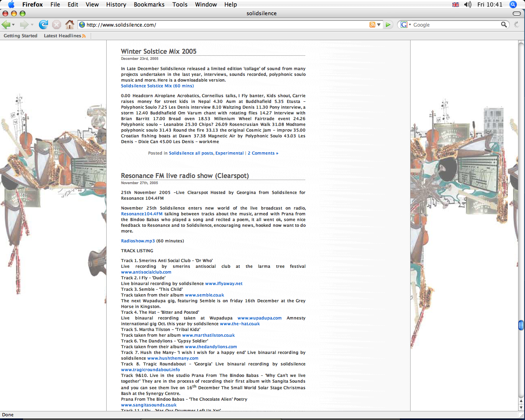
Task: Toggle toolbar with the window pill button
Action: [x=517, y=14]
